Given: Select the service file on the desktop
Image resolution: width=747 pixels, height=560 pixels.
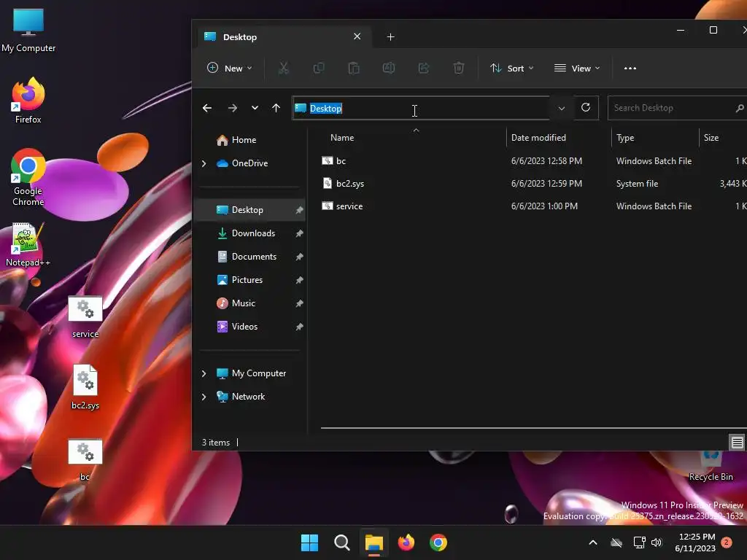Looking at the screenshot, I should 85,318.
